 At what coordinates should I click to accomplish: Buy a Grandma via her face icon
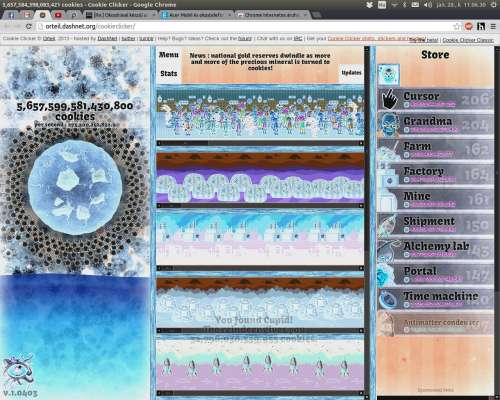coord(389,124)
